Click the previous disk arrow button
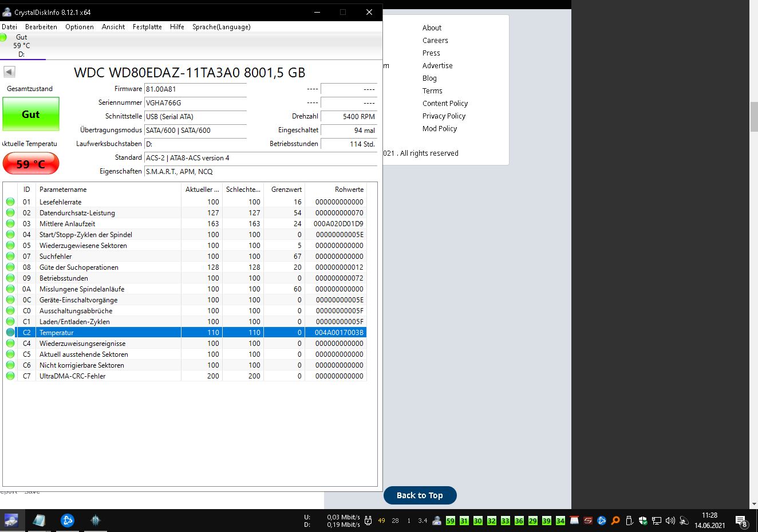758x532 pixels. click(x=9, y=72)
